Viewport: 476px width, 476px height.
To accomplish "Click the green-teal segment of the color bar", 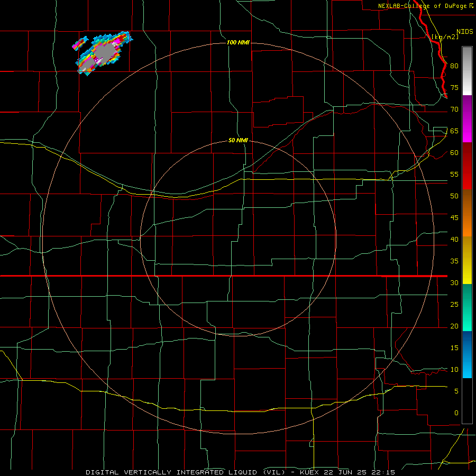I will click(467, 307).
